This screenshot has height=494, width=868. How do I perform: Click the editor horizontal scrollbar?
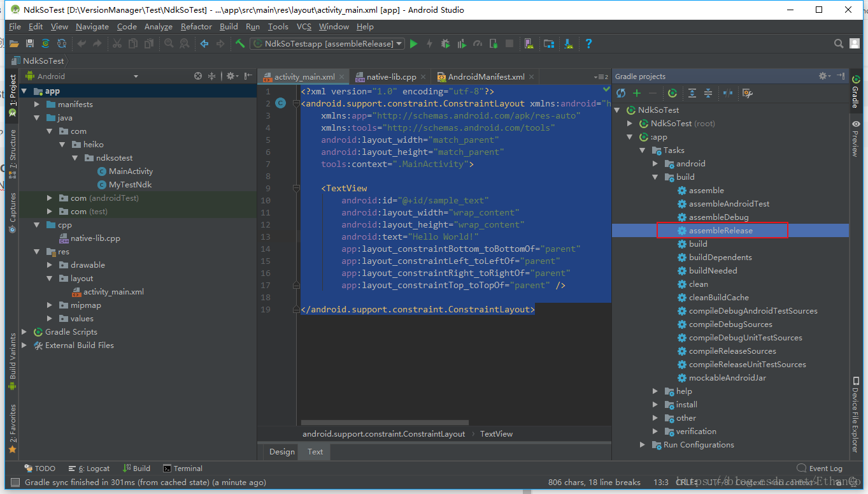pos(385,422)
